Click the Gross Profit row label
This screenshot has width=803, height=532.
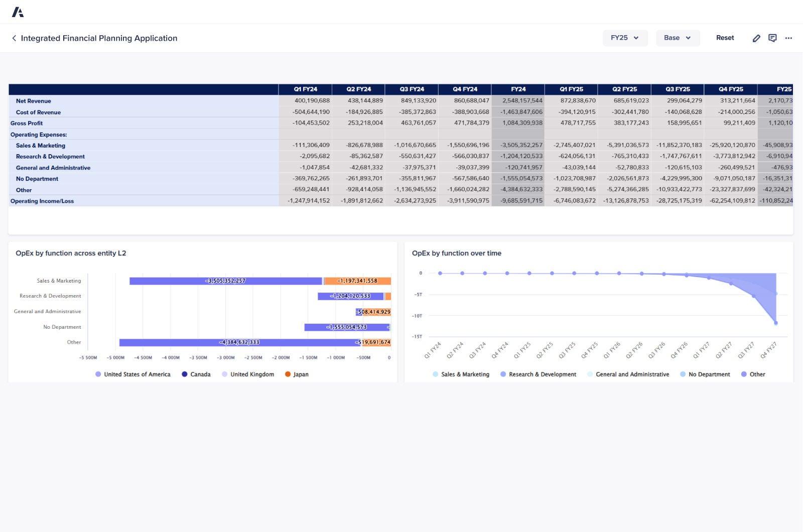pyautogui.click(x=27, y=123)
